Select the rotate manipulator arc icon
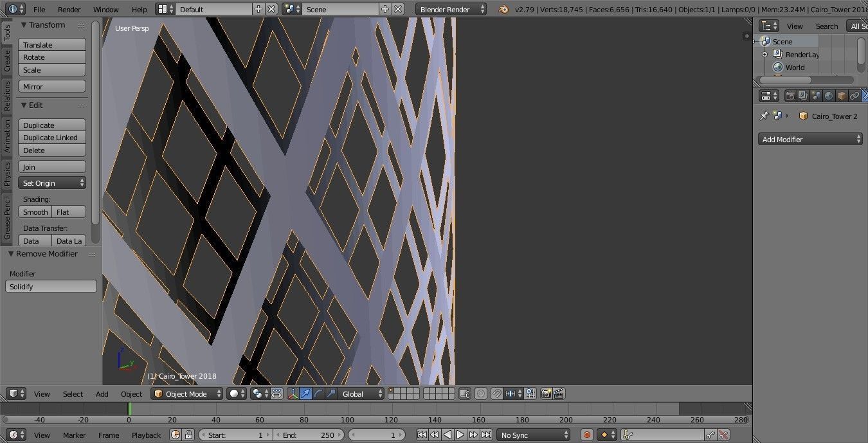Viewport: 868px width, 443px height. 318,393
